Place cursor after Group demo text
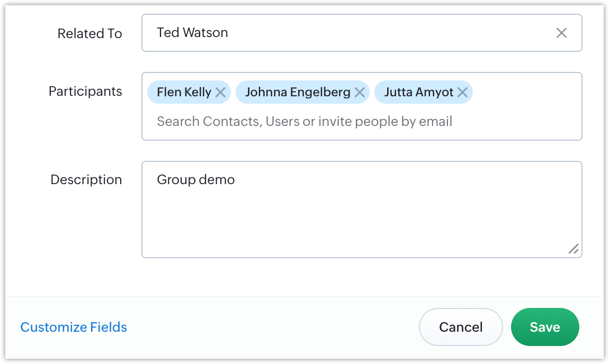The width and height of the screenshot is (609, 364). point(236,180)
